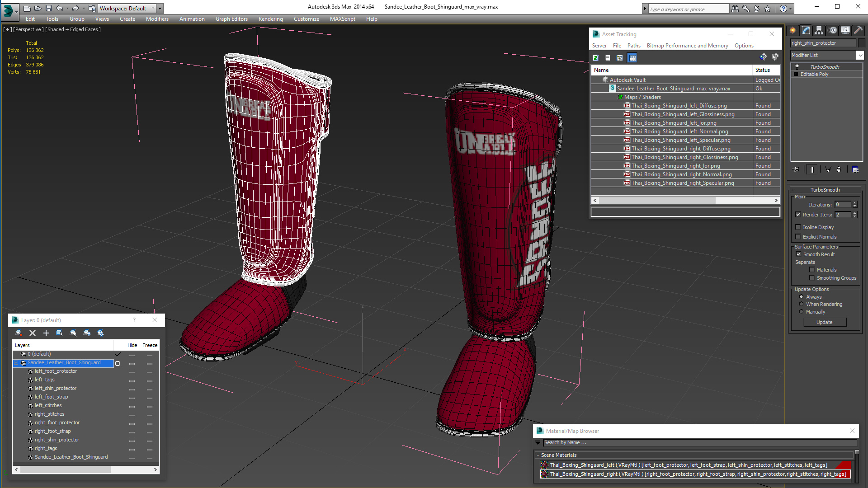868x488 pixels.
Task: Expand the Editable Poly sub-object tree
Action: (796, 74)
